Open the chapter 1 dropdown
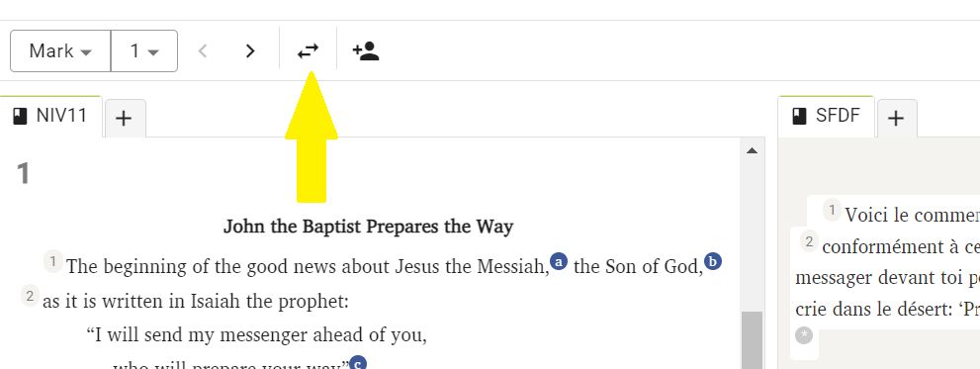Screen dimensions: 980x369 coord(144,50)
